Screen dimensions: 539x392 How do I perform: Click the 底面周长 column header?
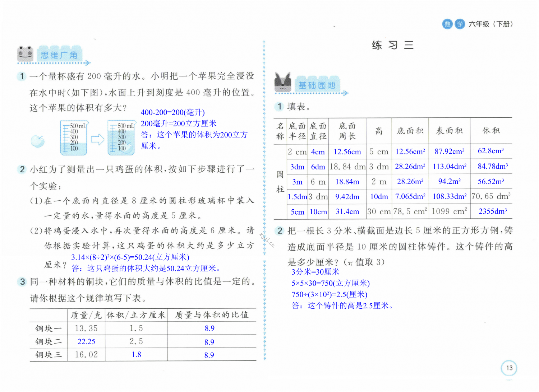(x=347, y=131)
